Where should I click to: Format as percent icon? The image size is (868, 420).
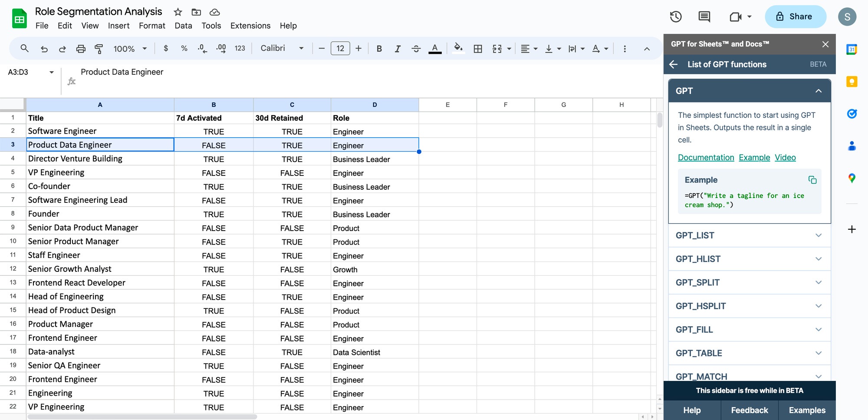[184, 49]
